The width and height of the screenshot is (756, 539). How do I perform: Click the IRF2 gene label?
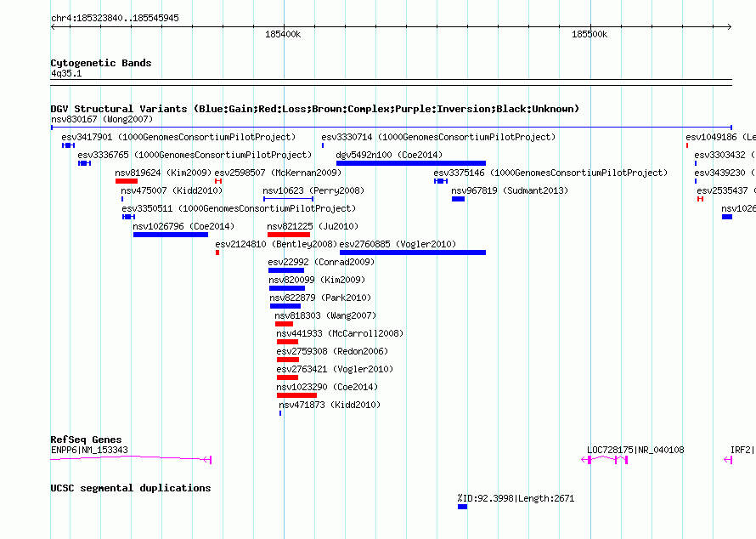point(742,451)
